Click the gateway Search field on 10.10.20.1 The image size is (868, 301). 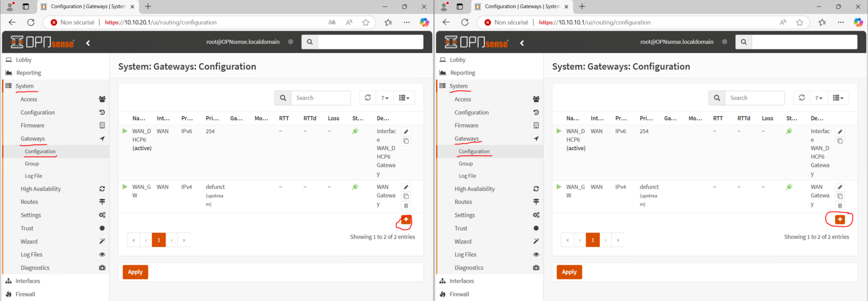click(x=321, y=98)
